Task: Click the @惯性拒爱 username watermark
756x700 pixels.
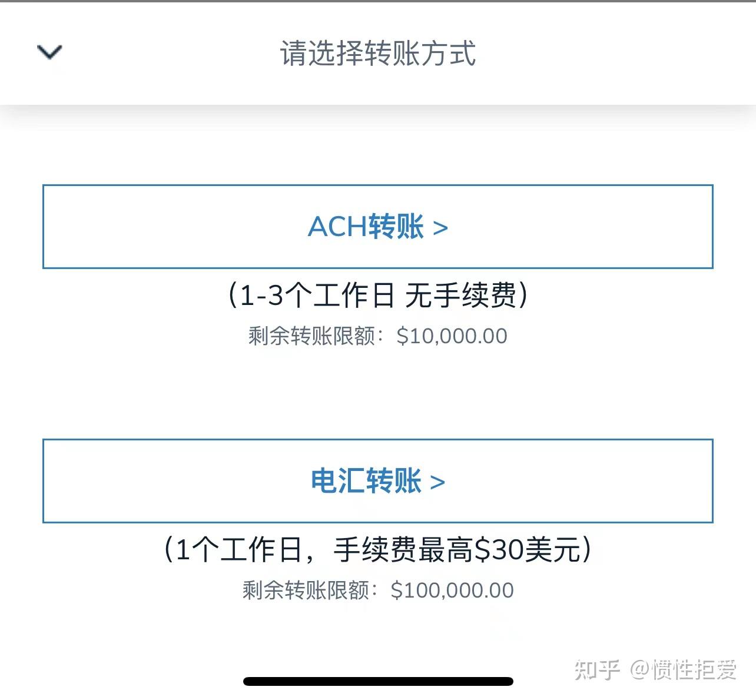Action: 684,669
